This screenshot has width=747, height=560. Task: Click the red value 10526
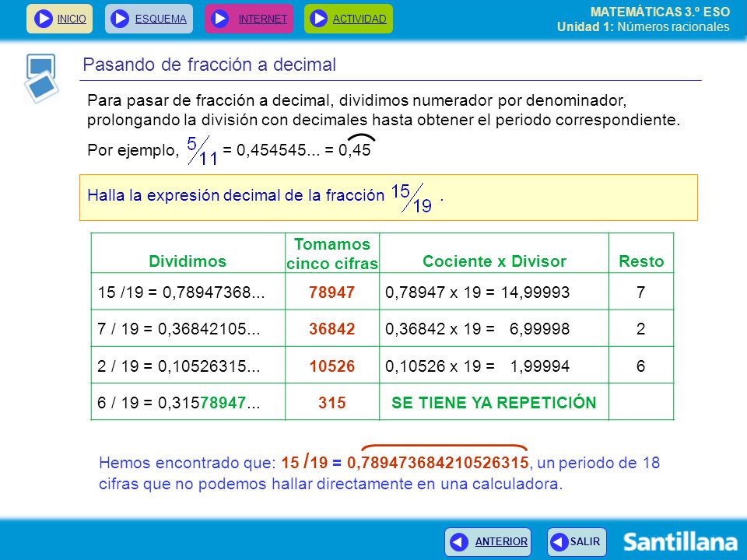tap(332, 366)
